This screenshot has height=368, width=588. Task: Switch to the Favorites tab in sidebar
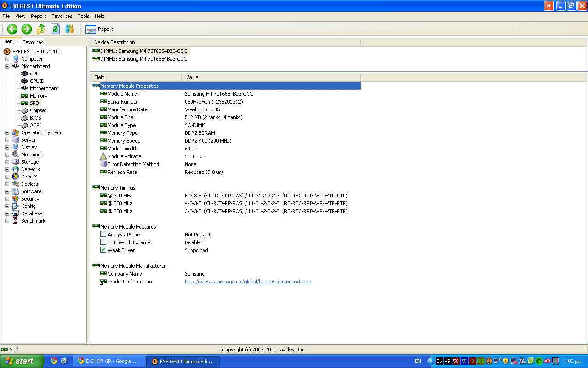click(33, 42)
